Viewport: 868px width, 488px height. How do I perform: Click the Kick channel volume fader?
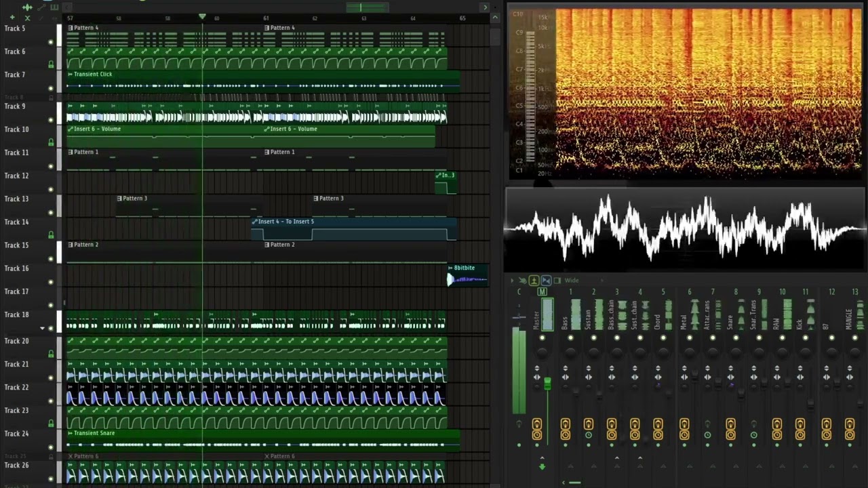coord(811,403)
